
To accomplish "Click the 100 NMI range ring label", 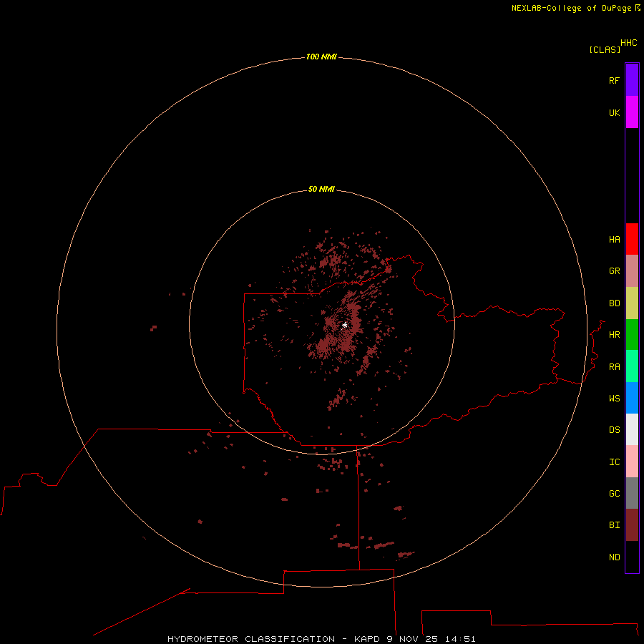I will point(321,57).
